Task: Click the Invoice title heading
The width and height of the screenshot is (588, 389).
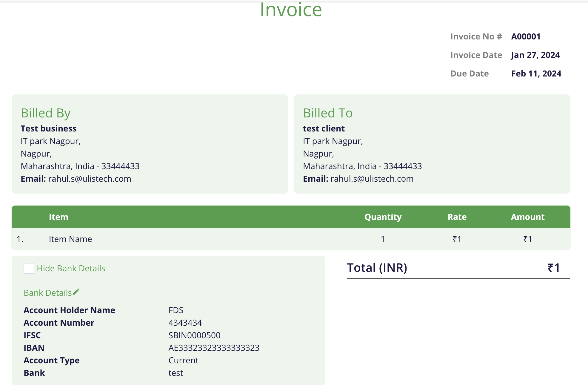Action: (291, 10)
